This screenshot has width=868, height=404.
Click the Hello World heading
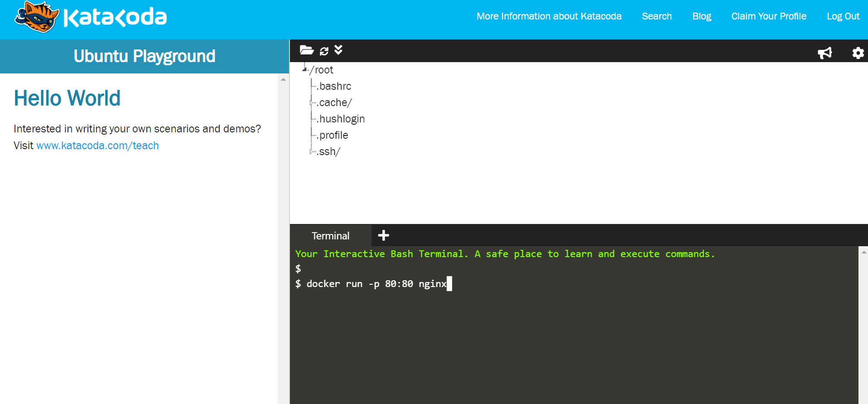[67, 98]
